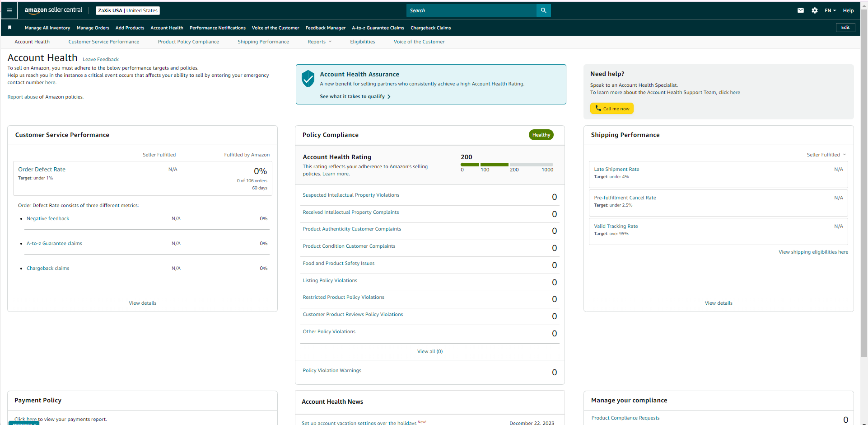Open Chargeback Claims shortcut
Screen dimensions: 868x425
click(x=431, y=28)
